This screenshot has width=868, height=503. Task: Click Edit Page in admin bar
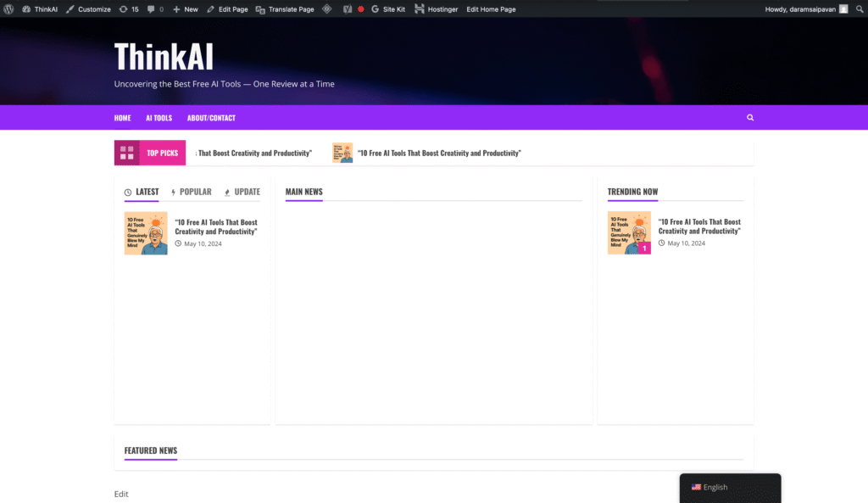tap(227, 8)
